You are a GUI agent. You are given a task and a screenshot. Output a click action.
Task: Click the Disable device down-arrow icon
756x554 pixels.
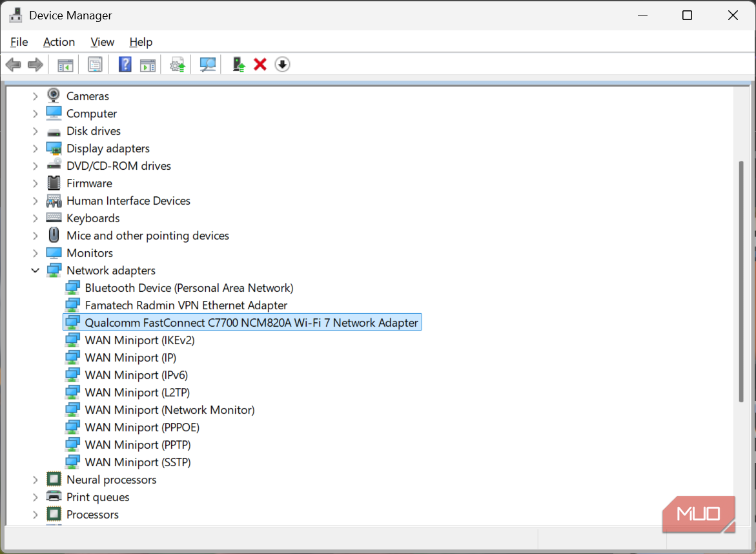point(283,65)
